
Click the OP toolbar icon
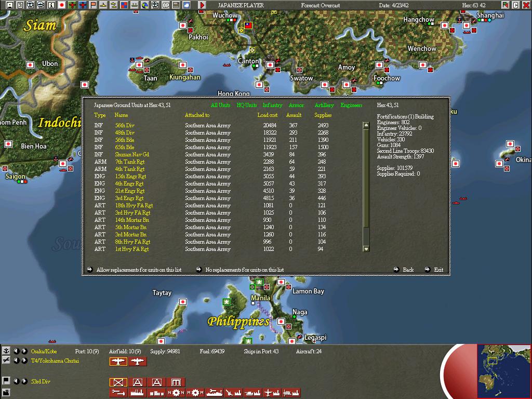[x=166, y=5]
